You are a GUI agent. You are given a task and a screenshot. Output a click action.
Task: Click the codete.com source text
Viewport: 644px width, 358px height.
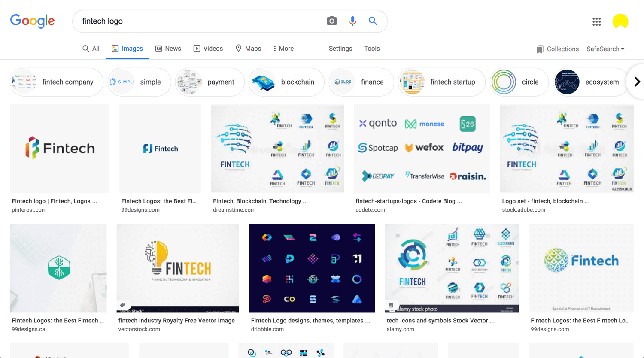[x=370, y=210]
